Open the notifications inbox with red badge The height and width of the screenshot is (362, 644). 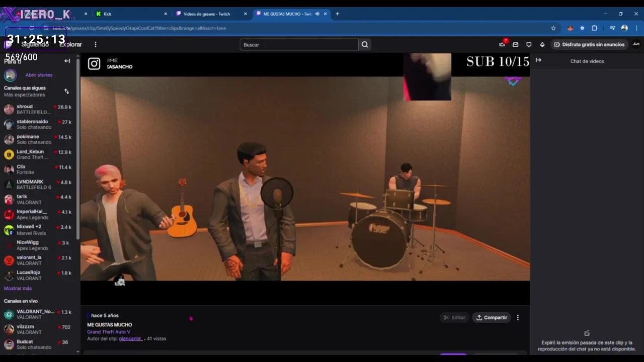pos(502,44)
